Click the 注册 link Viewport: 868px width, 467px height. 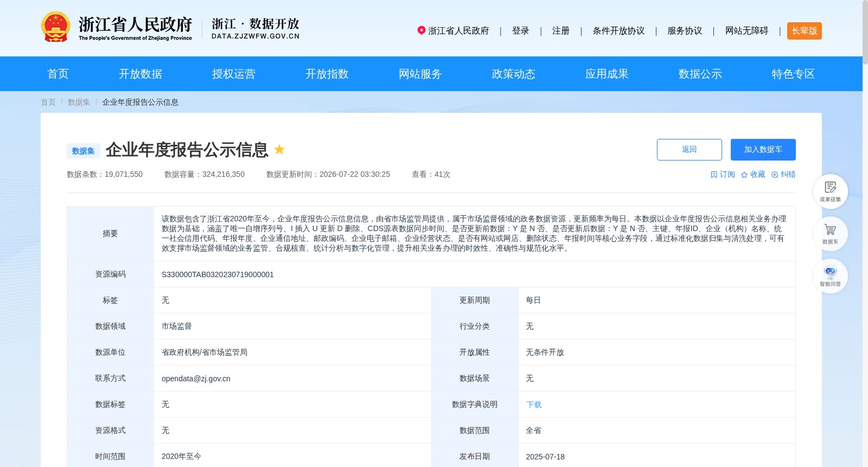coord(561,31)
